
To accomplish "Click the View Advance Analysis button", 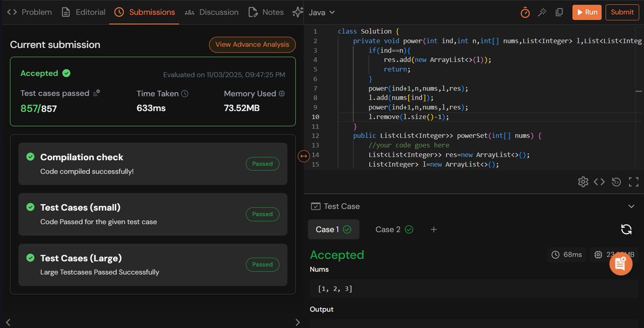I will pyautogui.click(x=252, y=44).
